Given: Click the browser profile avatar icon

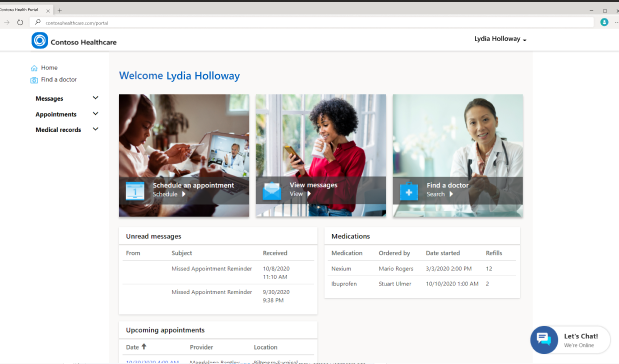Looking at the screenshot, I should [x=604, y=22].
